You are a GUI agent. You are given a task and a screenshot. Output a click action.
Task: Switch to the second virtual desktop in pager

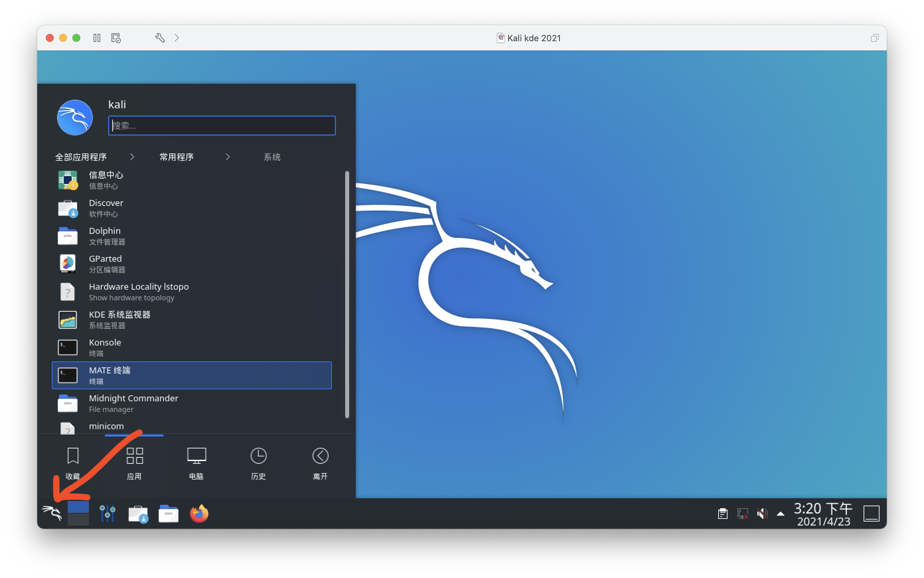coord(78,520)
